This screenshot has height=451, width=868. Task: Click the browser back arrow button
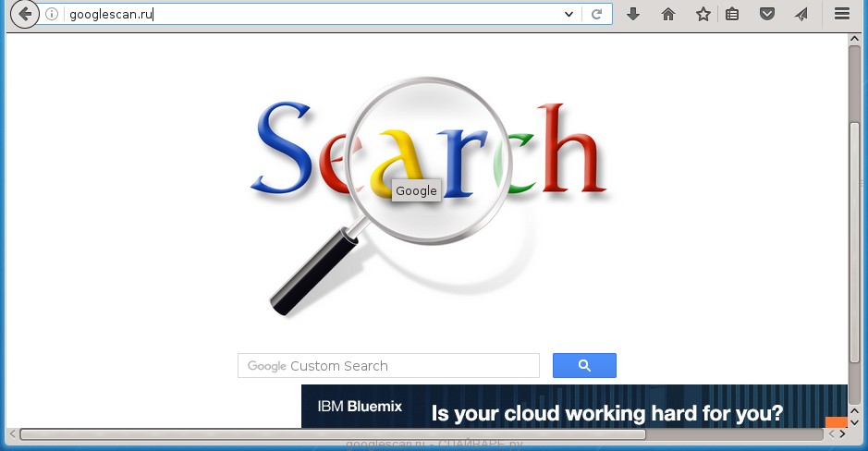[x=25, y=14]
